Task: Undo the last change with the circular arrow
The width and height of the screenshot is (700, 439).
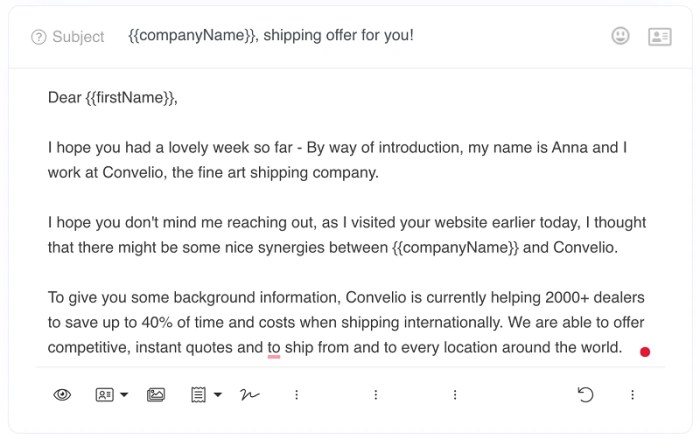Action: coord(585,394)
